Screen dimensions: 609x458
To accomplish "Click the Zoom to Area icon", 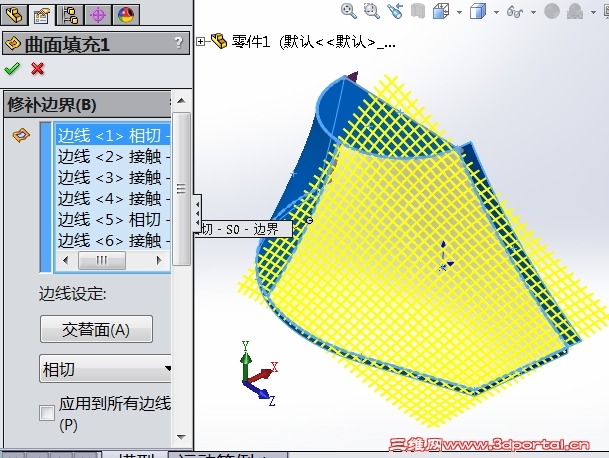I will [x=372, y=11].
